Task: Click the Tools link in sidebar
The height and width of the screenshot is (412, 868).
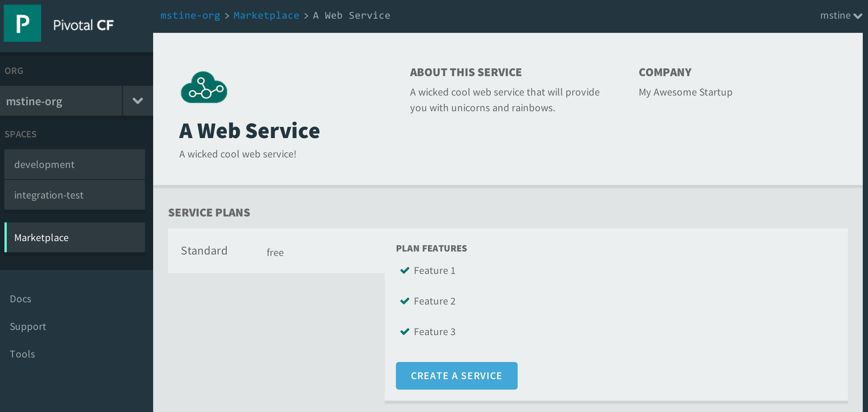Action: pyautogui.click(x=22, y=353)
